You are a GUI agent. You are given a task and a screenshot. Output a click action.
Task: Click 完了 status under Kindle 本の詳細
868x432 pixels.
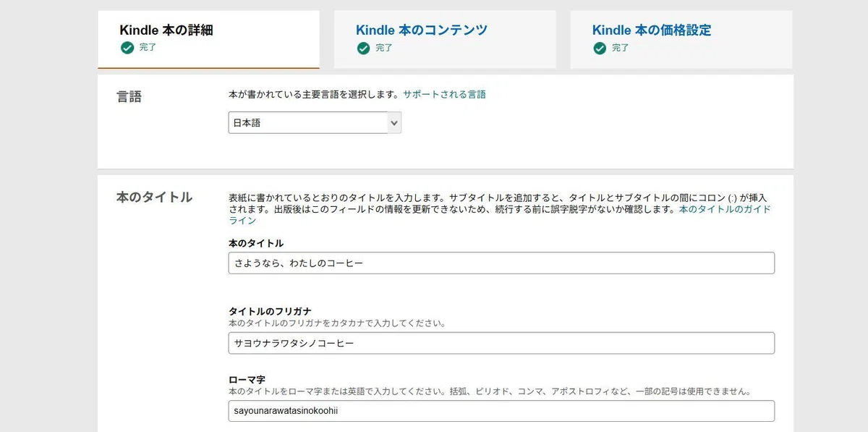pos(148,48)
